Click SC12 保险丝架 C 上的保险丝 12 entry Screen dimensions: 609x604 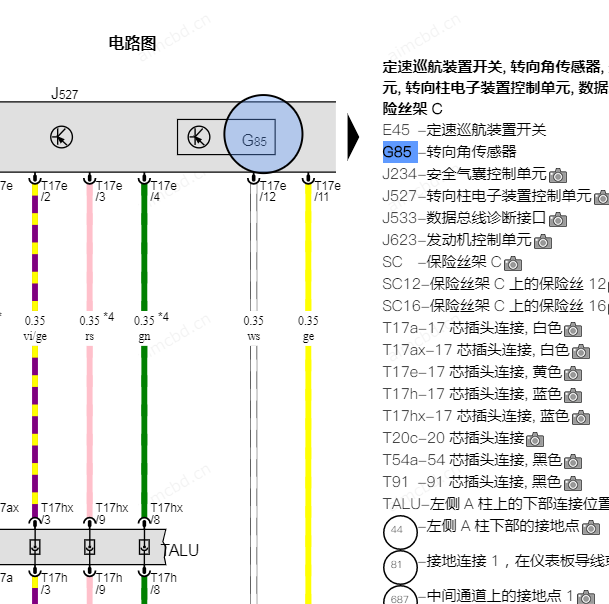494,284
